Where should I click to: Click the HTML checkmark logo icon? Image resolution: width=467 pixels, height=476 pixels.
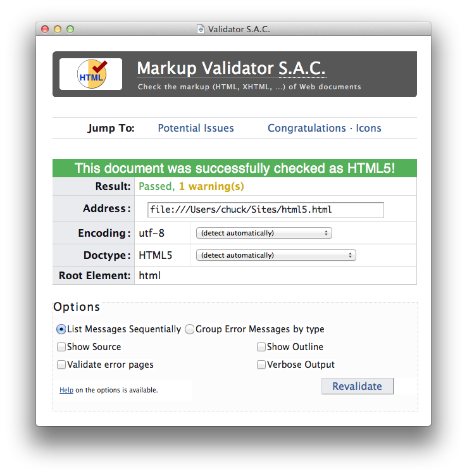pyautogui.click(x=92, y=74)
